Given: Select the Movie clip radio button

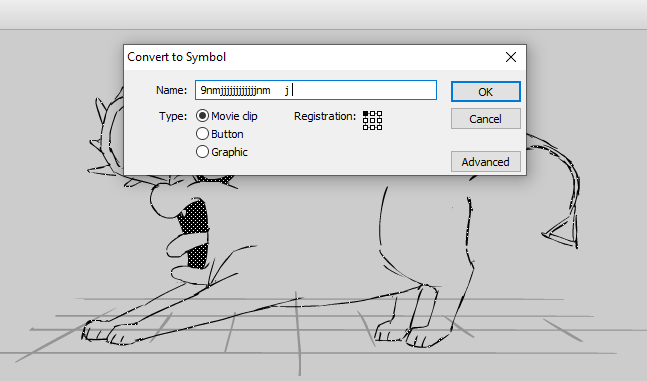Looking at the screenshot, I should [x=202, y=116].
